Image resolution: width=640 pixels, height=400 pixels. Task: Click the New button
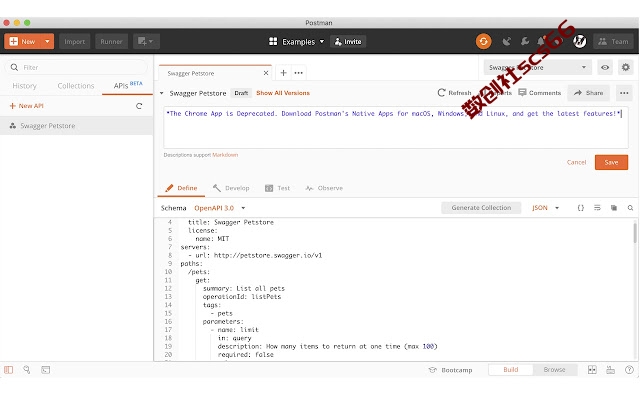(23, 41)
